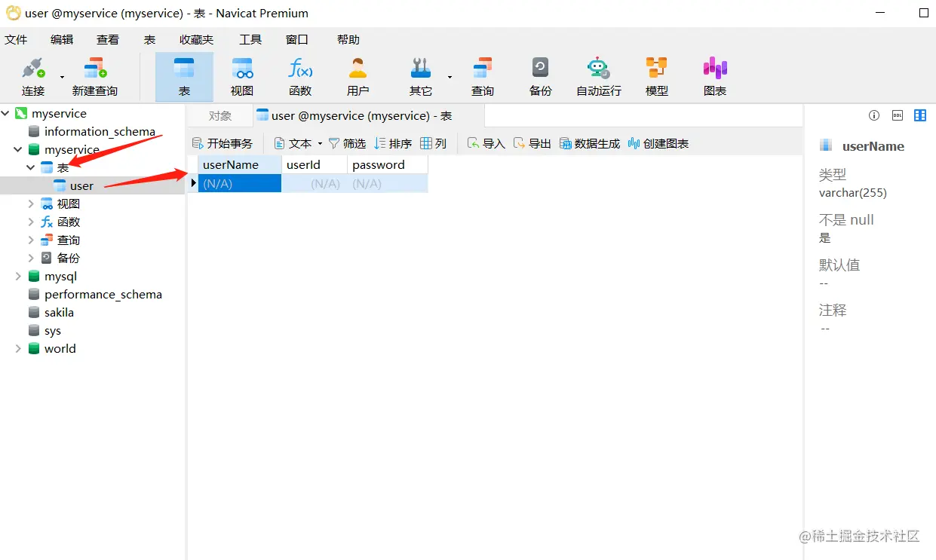Open the 工具 (Tools) menu

250,39
